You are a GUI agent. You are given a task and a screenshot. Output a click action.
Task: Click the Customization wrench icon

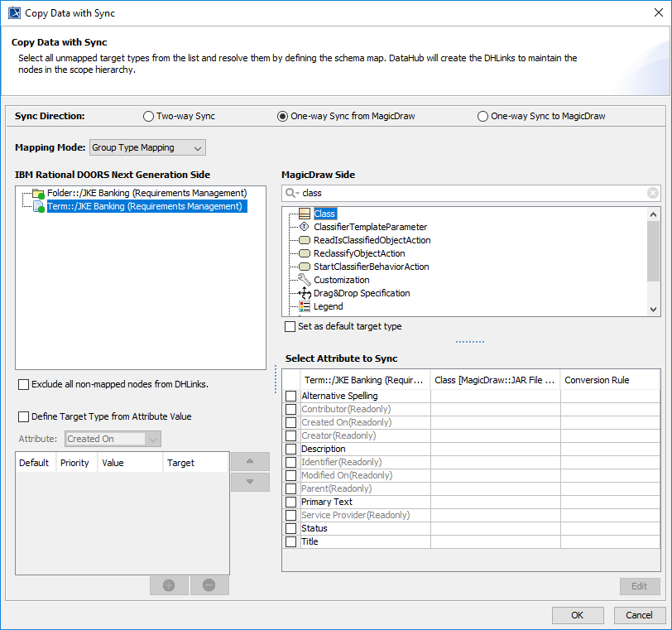coord(305,280)
